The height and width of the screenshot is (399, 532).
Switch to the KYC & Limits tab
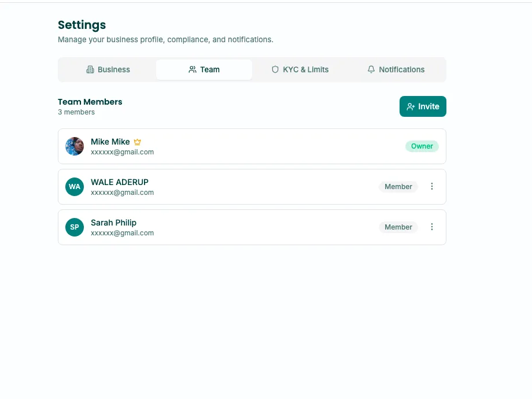pos(300,69)
